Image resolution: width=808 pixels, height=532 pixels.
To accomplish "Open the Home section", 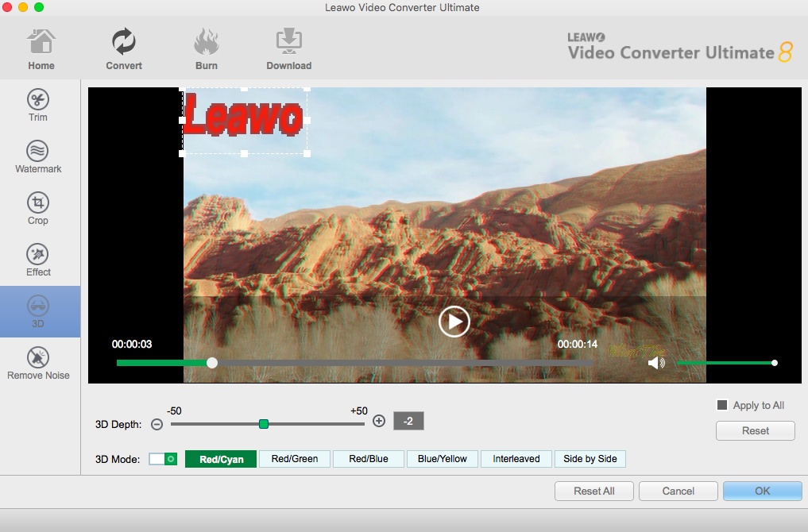I will click(x=41, y=49).
